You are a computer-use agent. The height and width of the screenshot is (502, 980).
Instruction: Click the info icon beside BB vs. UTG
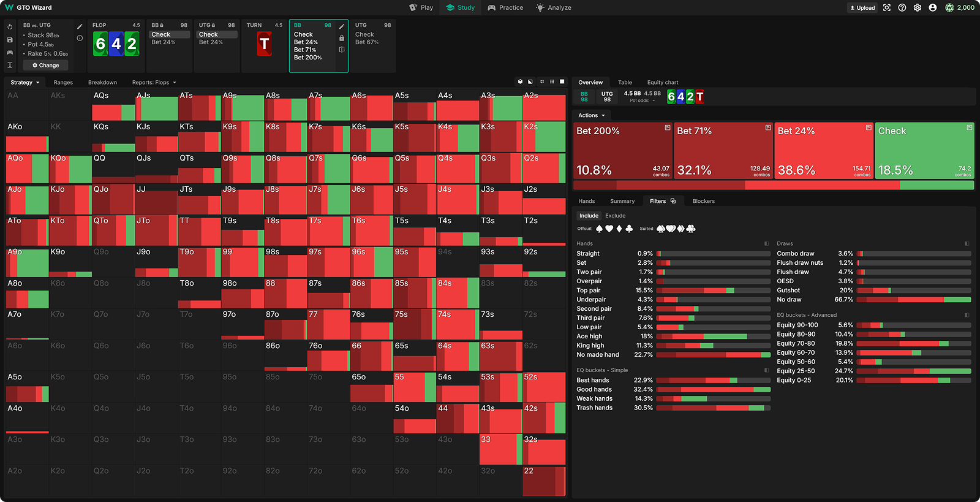click(x=80, y=38)
